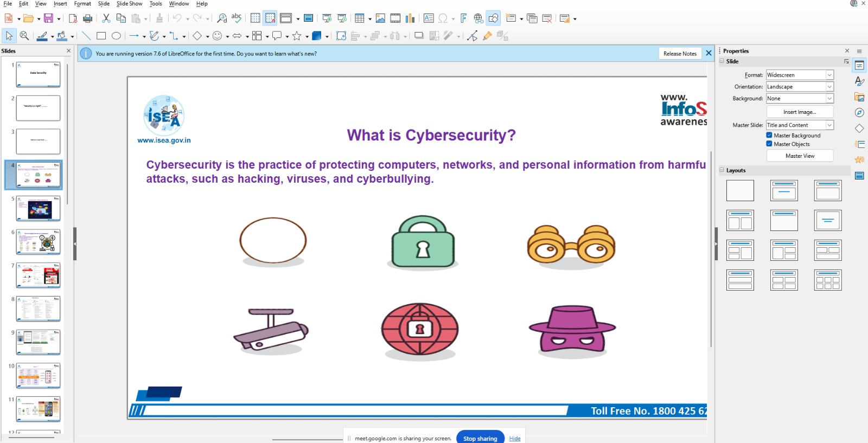The image size is (868, 443).
Task: Click the Print icon in toolbar
Action: click(87, 18)
